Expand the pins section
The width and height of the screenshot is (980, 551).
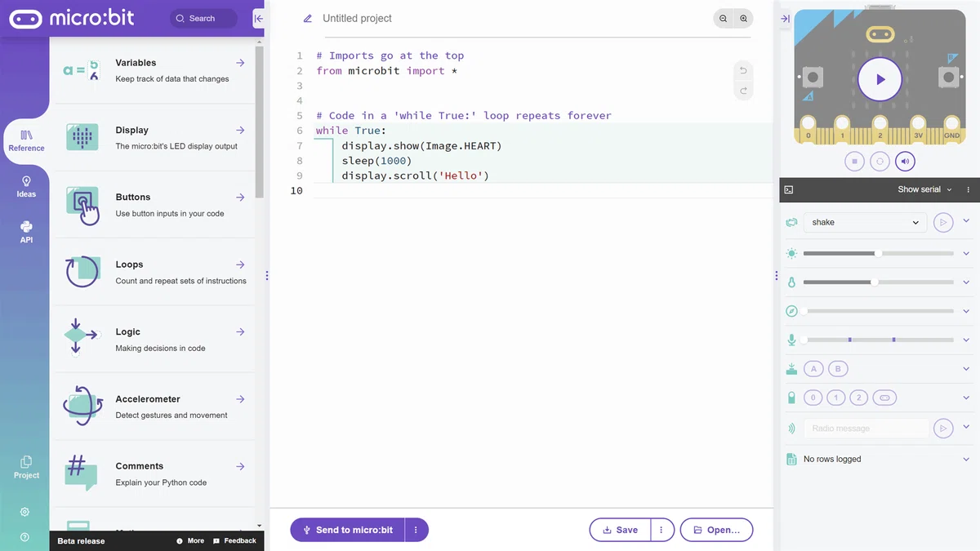point(966,398)
